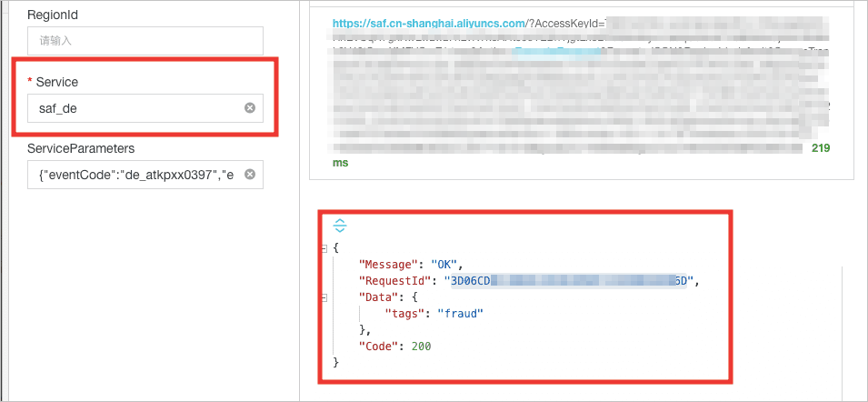
Task: Click the collapse-all icon above JSON response
Action: [x=340, y=226]
